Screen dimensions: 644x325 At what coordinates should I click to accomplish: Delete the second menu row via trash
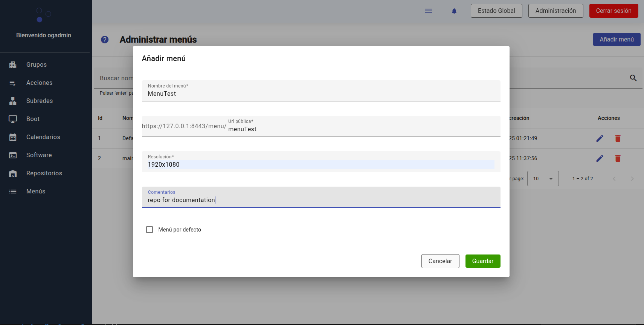coord(618,158)
